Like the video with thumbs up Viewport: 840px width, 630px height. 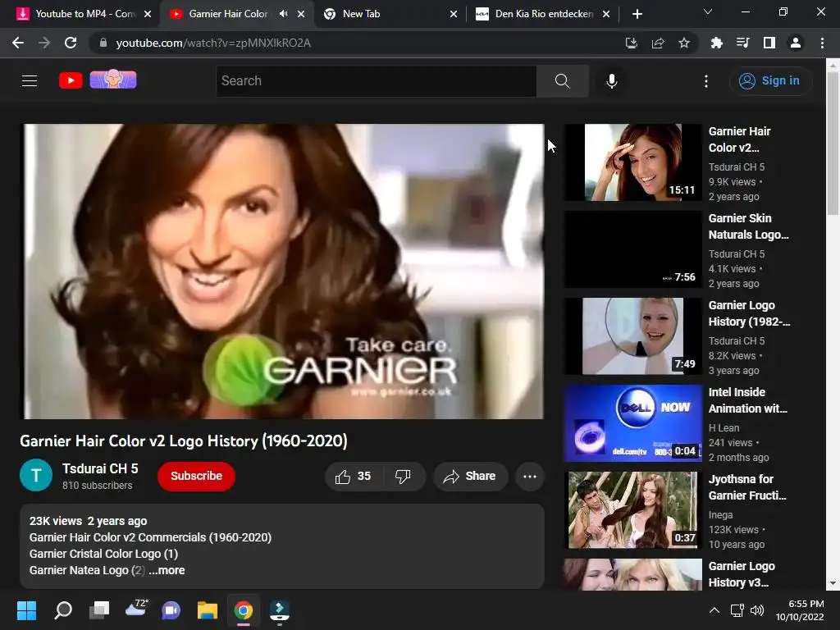pyautogui.click(x=353, y=477)
